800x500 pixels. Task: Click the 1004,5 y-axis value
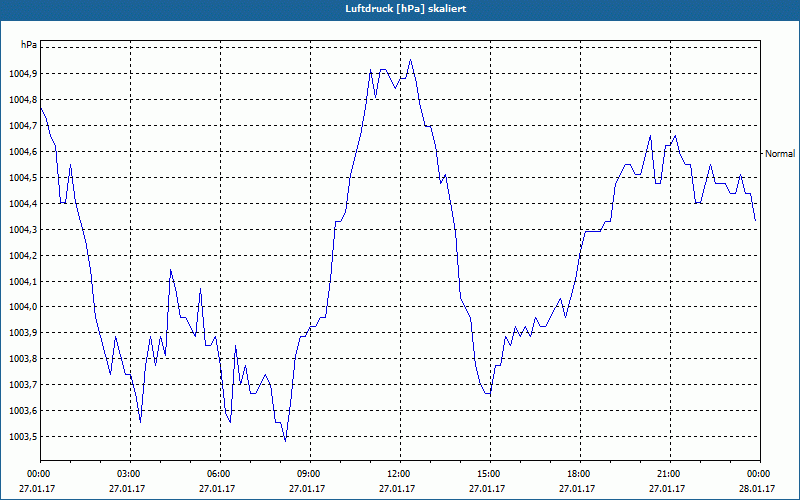[23, 178]
